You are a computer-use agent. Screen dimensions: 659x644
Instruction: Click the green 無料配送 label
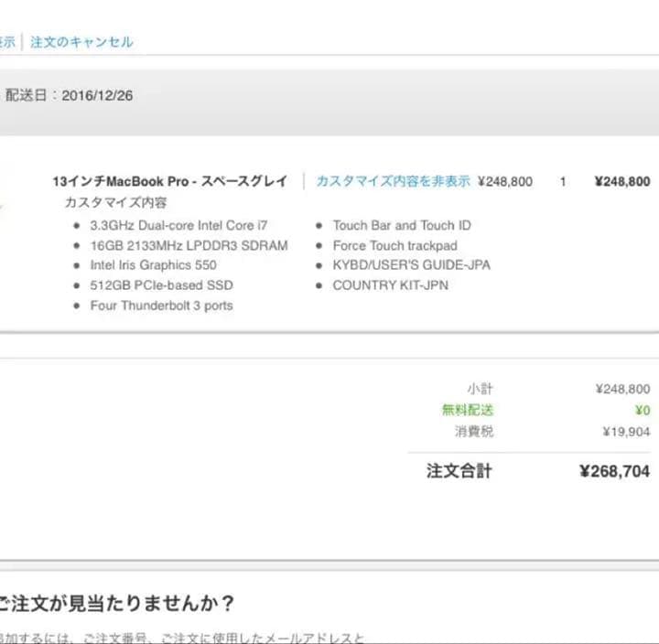coord(468,410)
